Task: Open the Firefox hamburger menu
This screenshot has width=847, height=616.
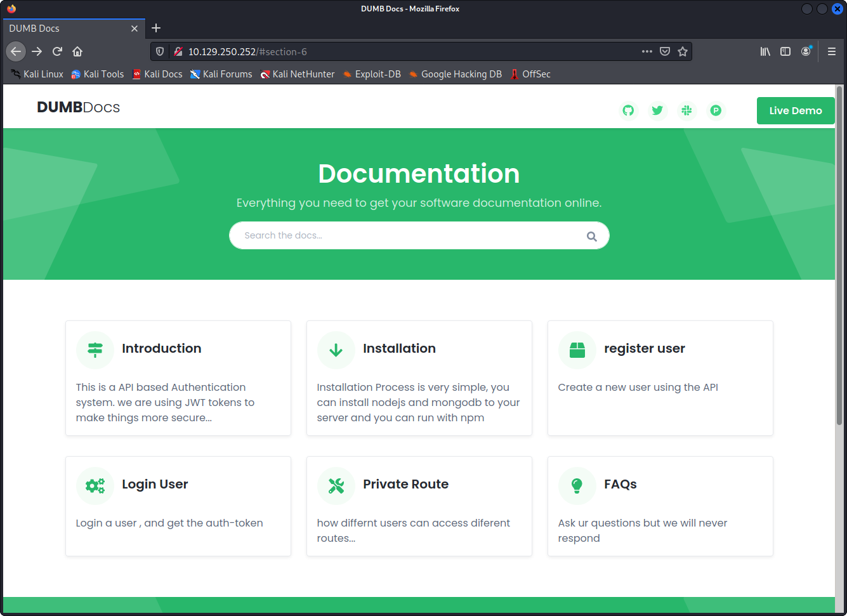Action: point(831,51)
